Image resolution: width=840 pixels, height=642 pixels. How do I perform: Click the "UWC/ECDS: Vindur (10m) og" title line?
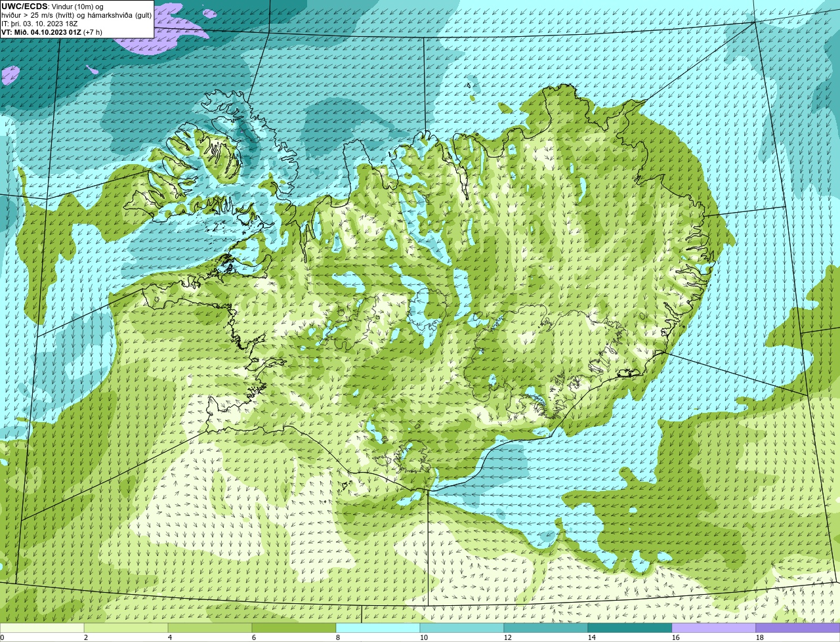pos(52,7)
